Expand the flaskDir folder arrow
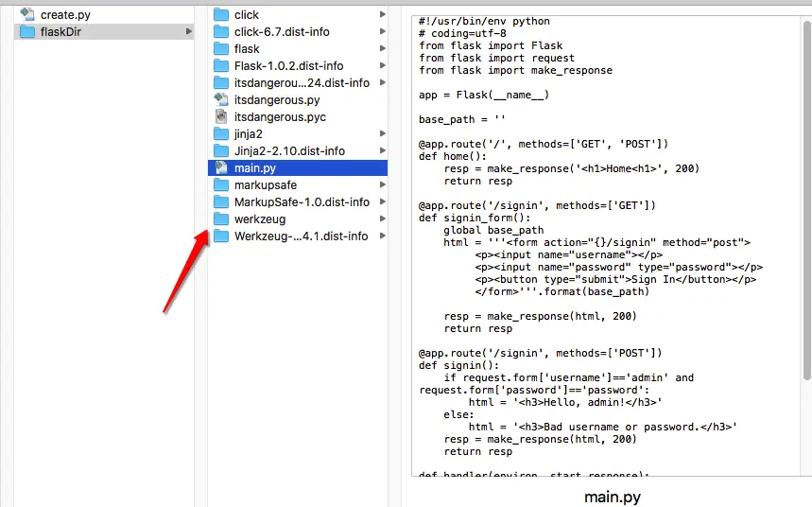 tap(188, 31)
